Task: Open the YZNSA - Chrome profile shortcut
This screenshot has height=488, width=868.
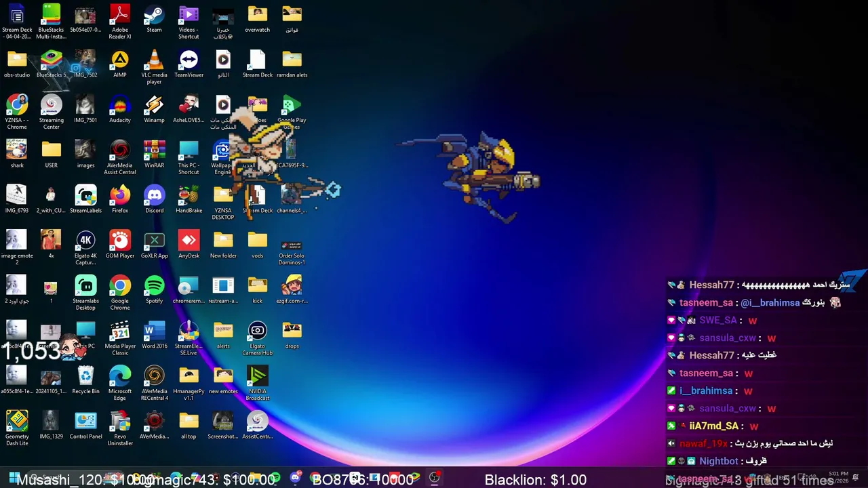Action: tap(17, 113)
